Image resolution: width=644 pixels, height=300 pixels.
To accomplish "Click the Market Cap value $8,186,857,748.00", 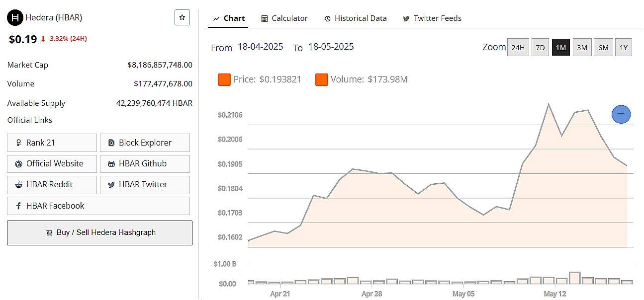I will (x=160, y=65).
